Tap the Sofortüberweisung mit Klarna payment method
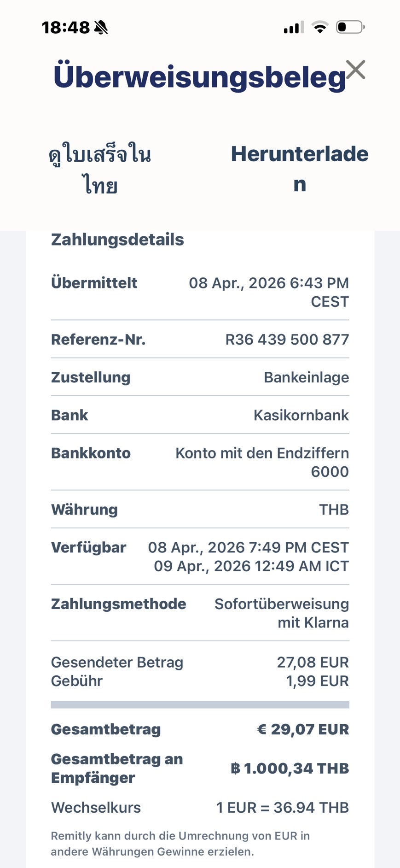Screen dimensions: 400x868 (x=281, y=613)
